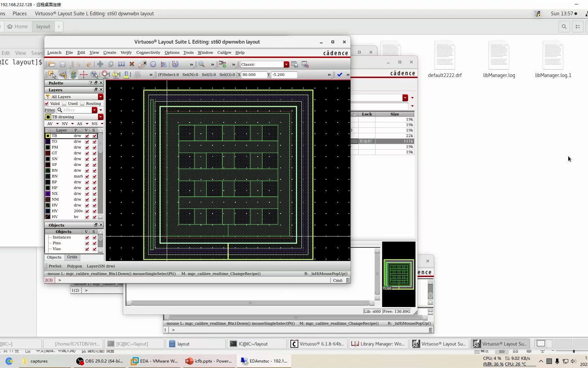
Task: Open the Calibre menu
Action: tap(224, 52)
